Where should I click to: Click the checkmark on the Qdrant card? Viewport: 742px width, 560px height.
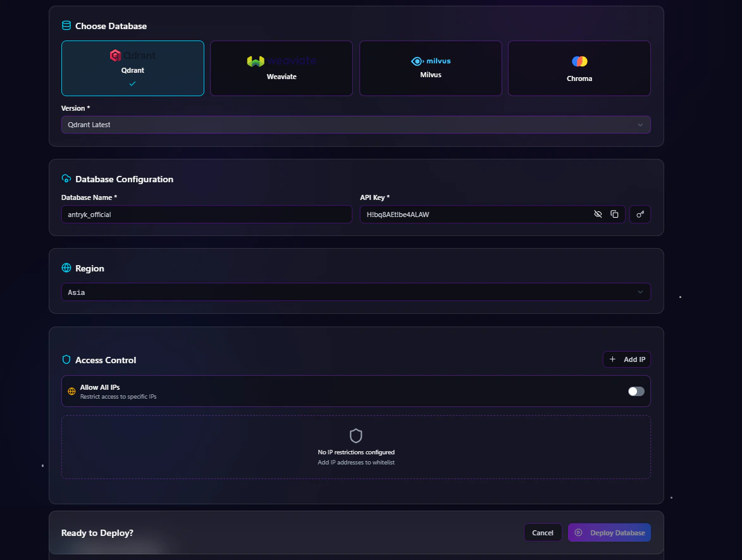132,84
